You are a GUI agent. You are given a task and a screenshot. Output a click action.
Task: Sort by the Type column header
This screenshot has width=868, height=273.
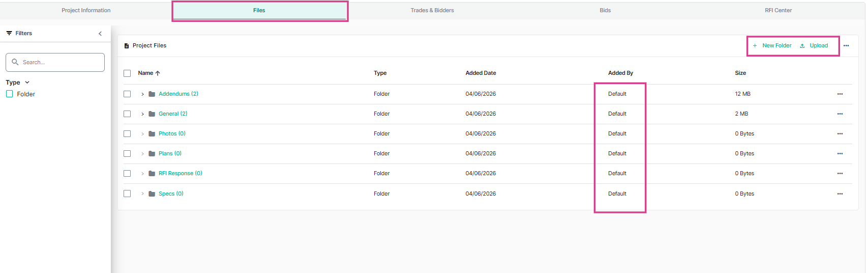coord(380,73)
